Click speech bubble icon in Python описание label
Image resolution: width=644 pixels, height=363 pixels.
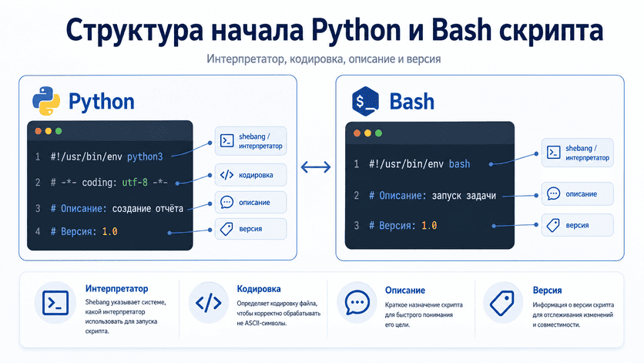click(x=226, y=202)
